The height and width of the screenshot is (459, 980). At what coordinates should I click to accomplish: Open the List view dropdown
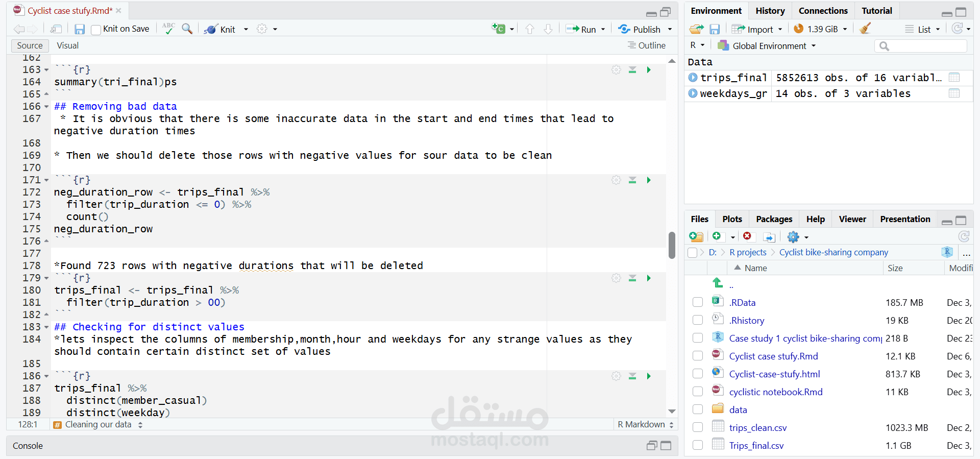coord(922,29)
